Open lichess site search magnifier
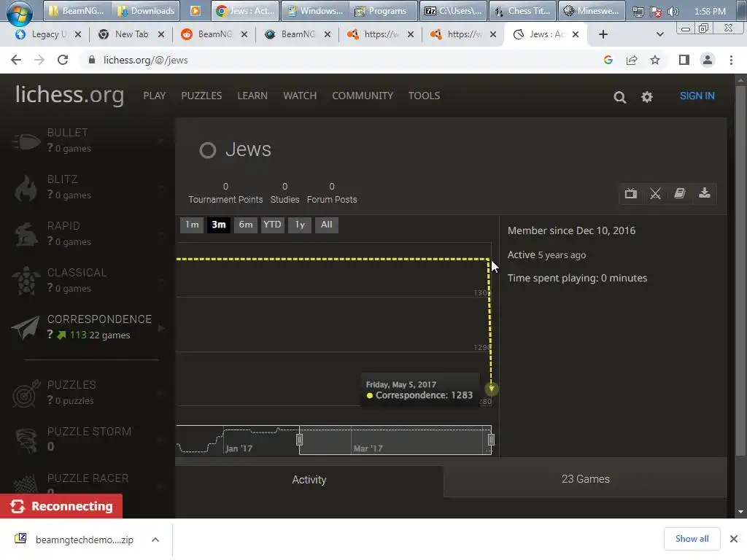Screen dimensions: 747x560 [x=619, y=97]
